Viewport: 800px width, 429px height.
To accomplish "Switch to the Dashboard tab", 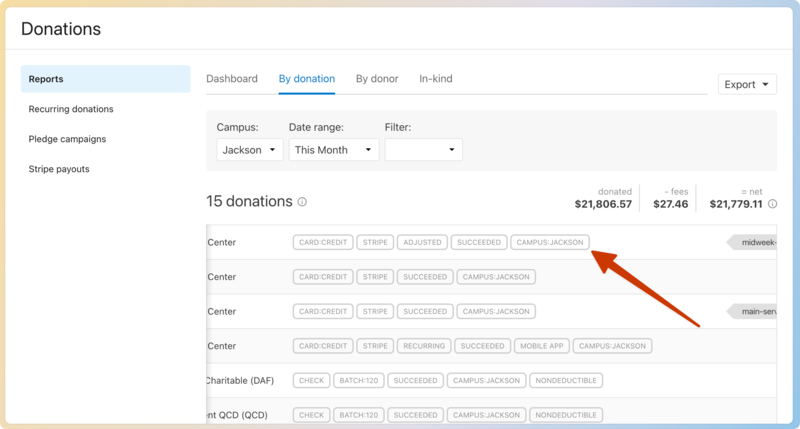I will (x=232, y=79).
